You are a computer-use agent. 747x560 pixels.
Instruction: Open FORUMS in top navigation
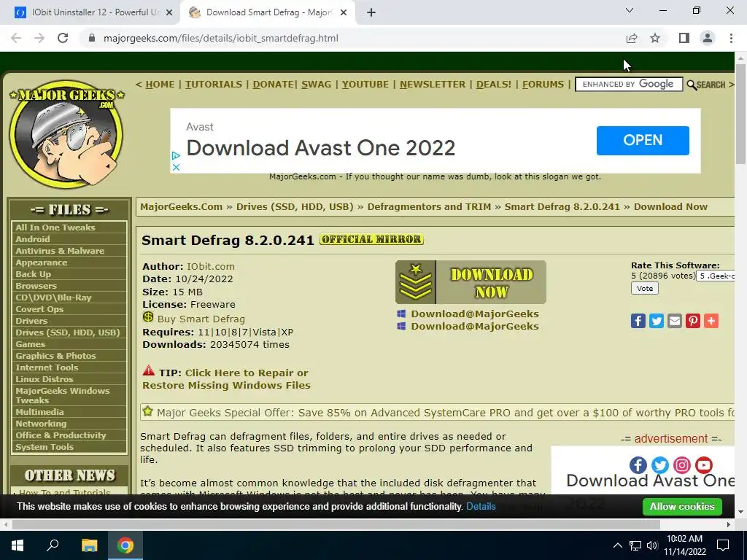click(543, 85)
